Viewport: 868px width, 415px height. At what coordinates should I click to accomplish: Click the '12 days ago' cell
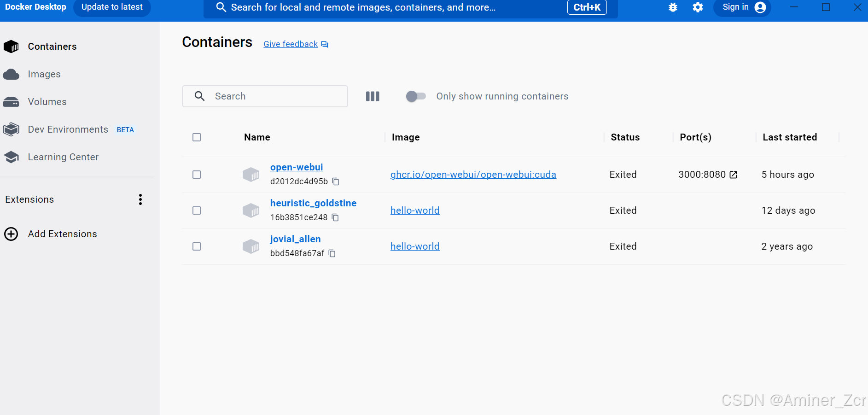point(788,210)
